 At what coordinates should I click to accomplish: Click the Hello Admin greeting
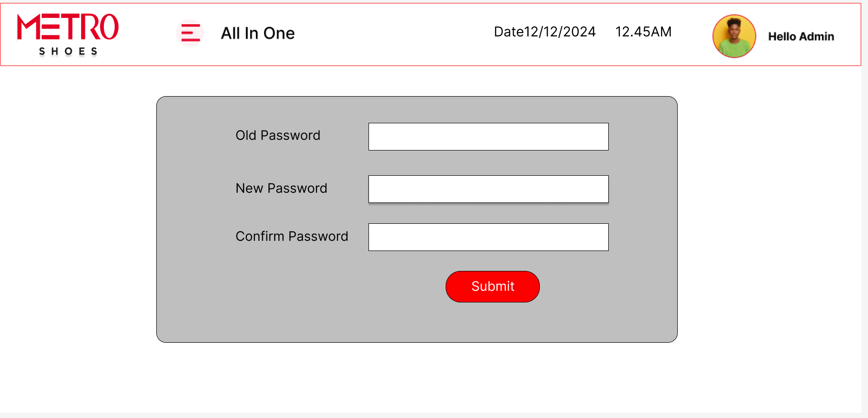[801, 36]
